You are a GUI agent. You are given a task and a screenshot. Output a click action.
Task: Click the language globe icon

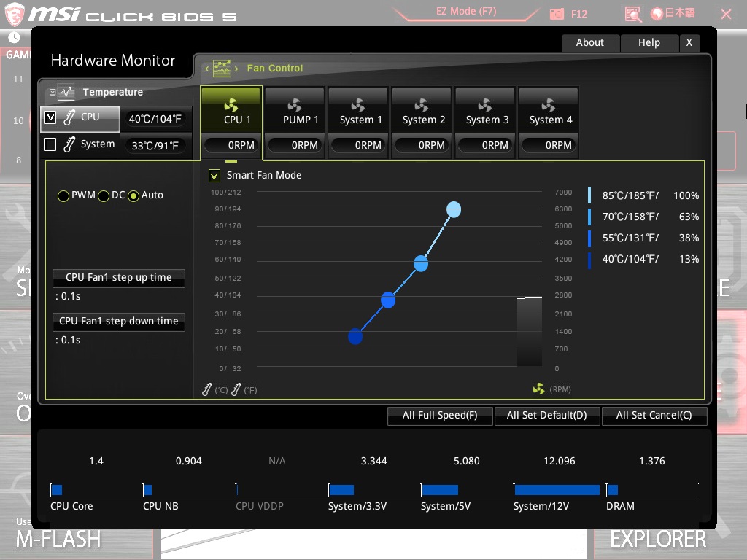[x=657, y=14]
